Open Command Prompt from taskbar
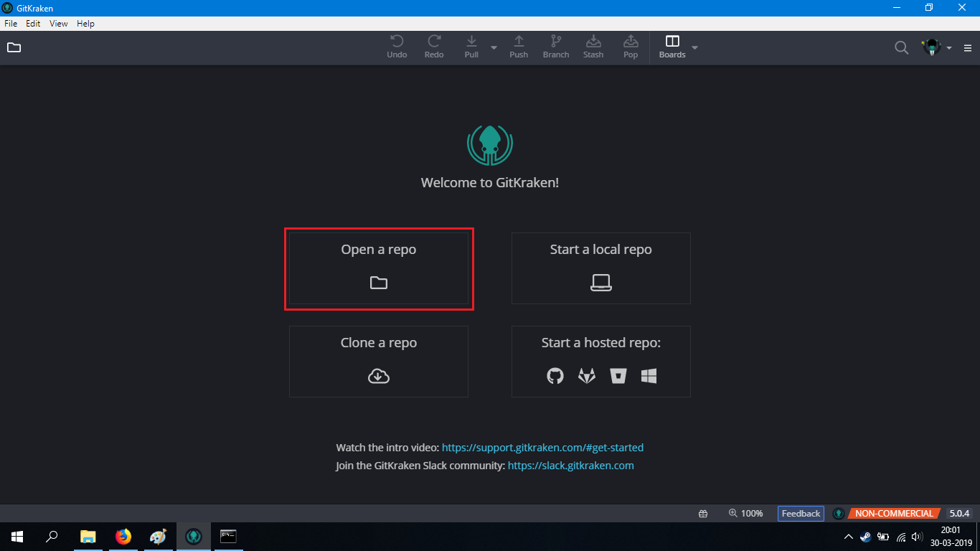Screen dimensions: 980x551 228,537
